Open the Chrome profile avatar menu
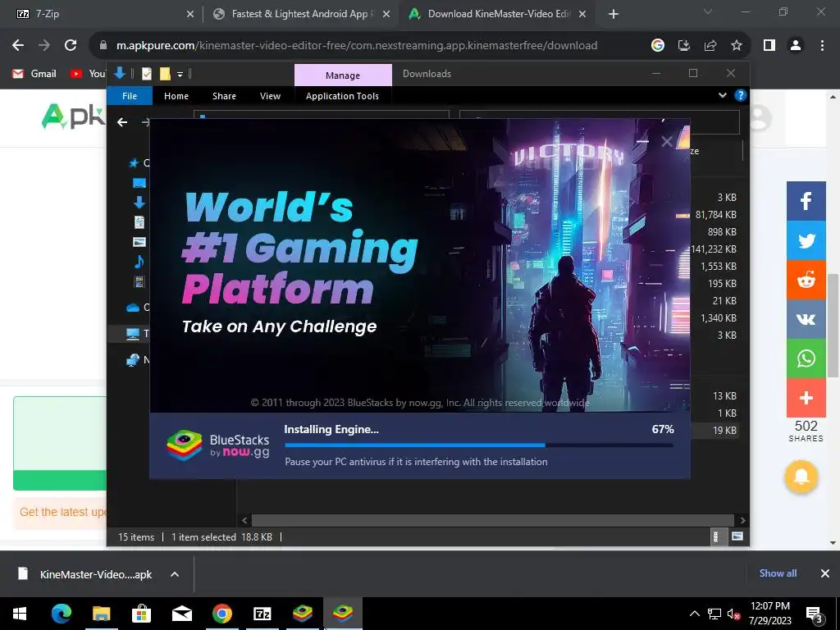Screen dimensions: 840x630 coord(796,46)
